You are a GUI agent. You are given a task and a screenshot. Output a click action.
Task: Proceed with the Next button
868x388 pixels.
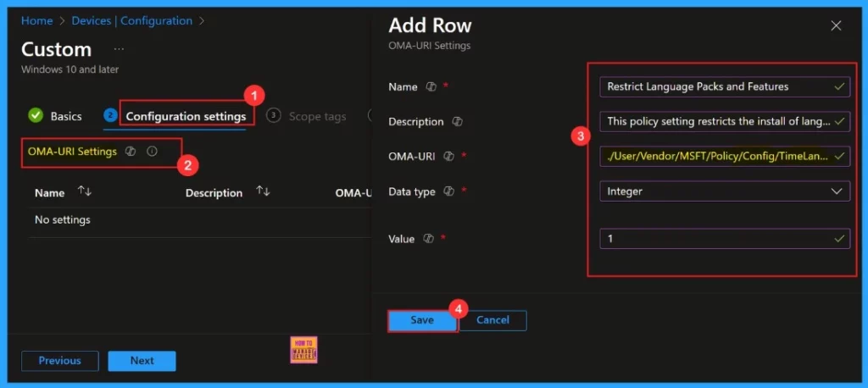[x=142, y=361]
